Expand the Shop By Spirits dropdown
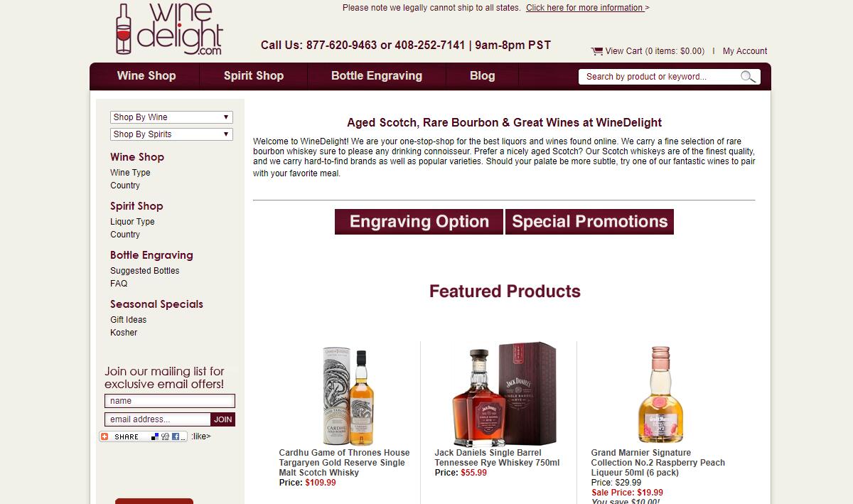The image size is (853, 504). coord(171,134)
